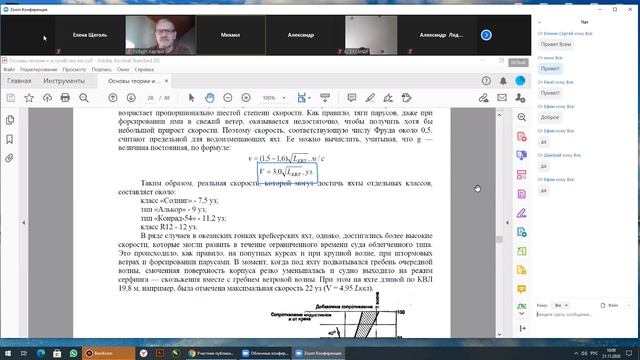Click the purple Fill and Sign pen tool
The image size is (640, 360).
tap(522, 213)
